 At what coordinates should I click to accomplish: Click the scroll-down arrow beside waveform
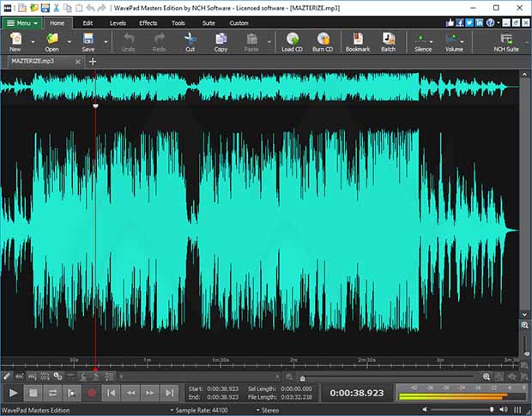pos(524,314)
